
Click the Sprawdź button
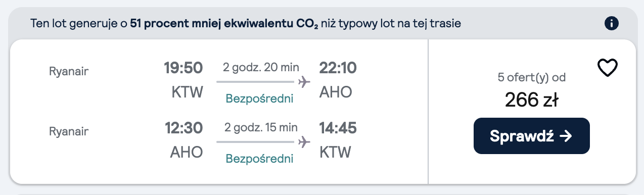(531, 136)
